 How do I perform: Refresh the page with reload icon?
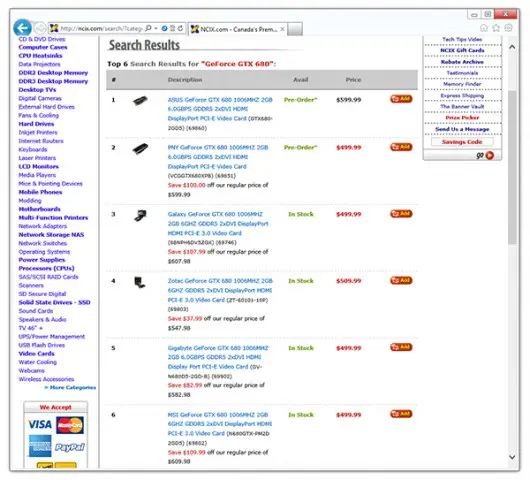[x=180, y=28]
